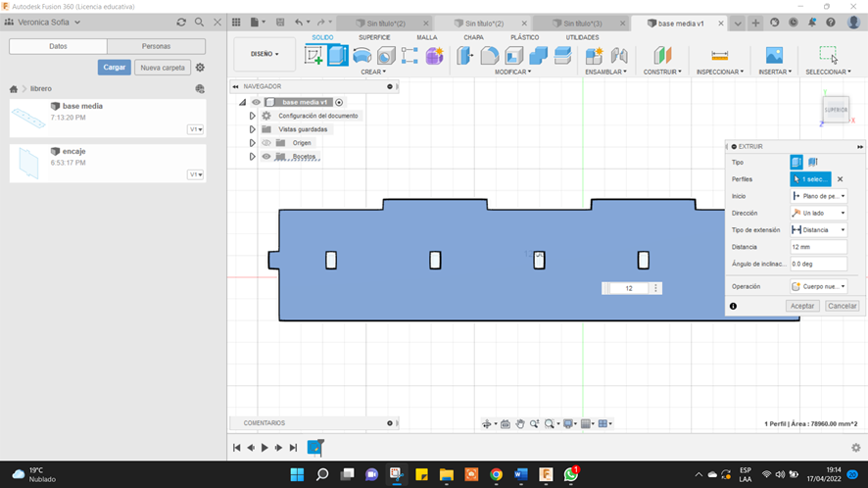The width and height of the screenshot is (868, 488).
Task: Open the Help question mark
Action: (831, 23)
